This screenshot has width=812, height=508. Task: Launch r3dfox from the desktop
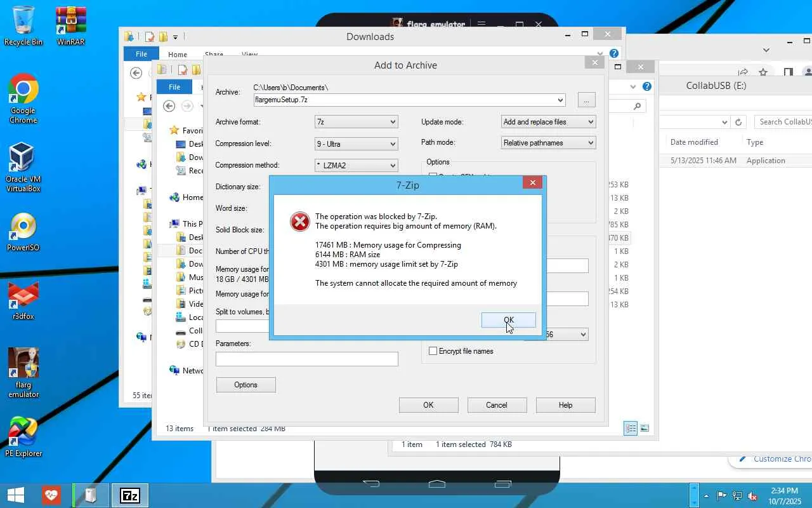(x=23, y=300)
